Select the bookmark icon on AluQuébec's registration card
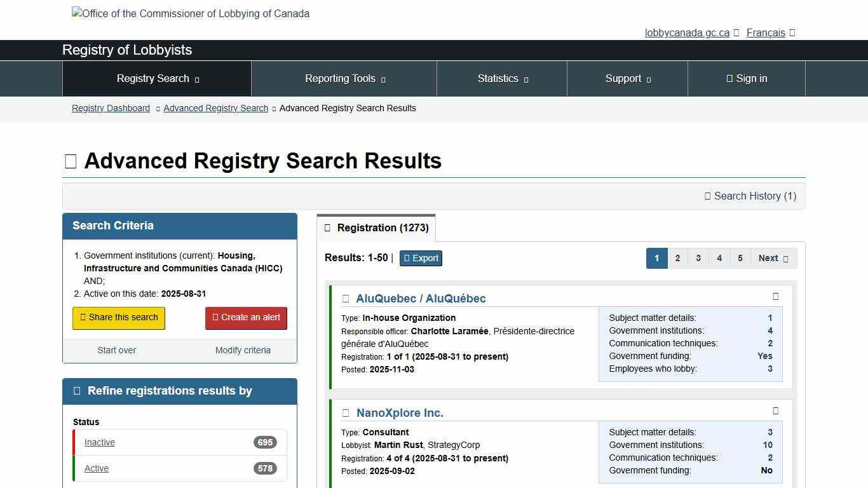 click(775, 296)
